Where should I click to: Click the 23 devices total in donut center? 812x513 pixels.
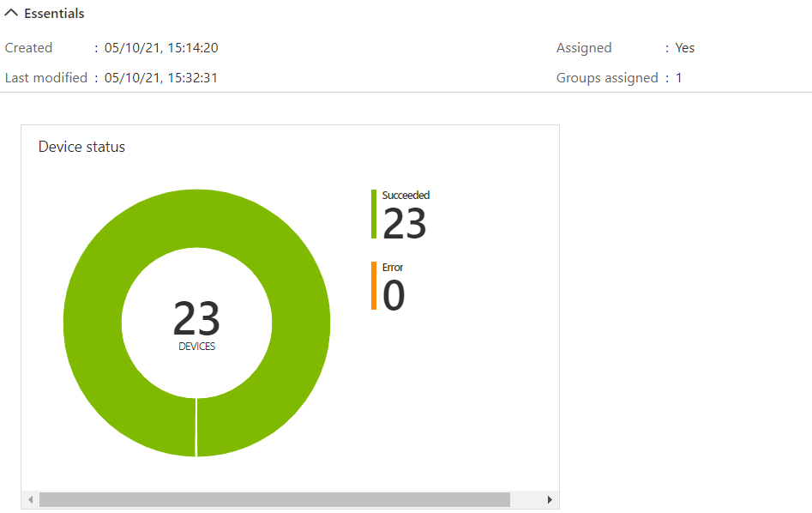(196, 319)
